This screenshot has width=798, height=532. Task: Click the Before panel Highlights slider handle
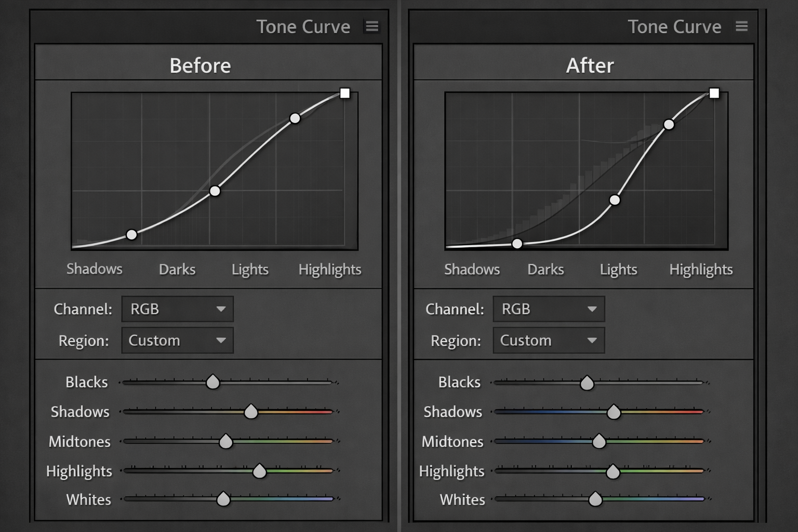pos(259,471)
